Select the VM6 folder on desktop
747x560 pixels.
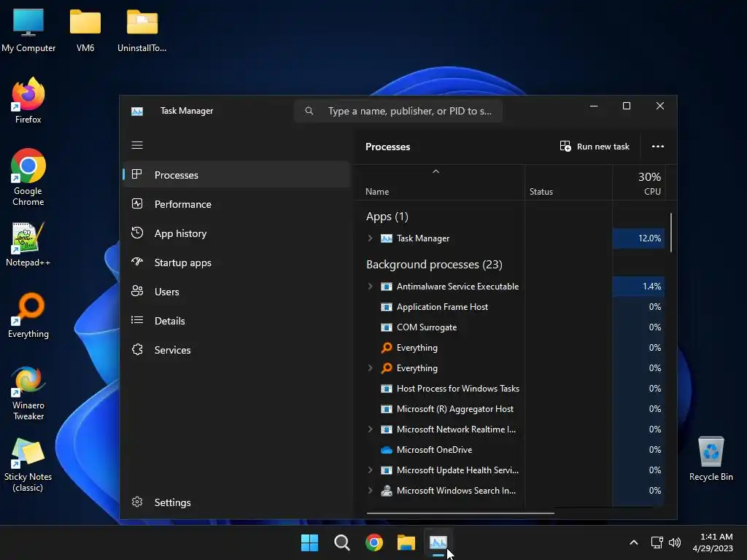pos(85,30)
